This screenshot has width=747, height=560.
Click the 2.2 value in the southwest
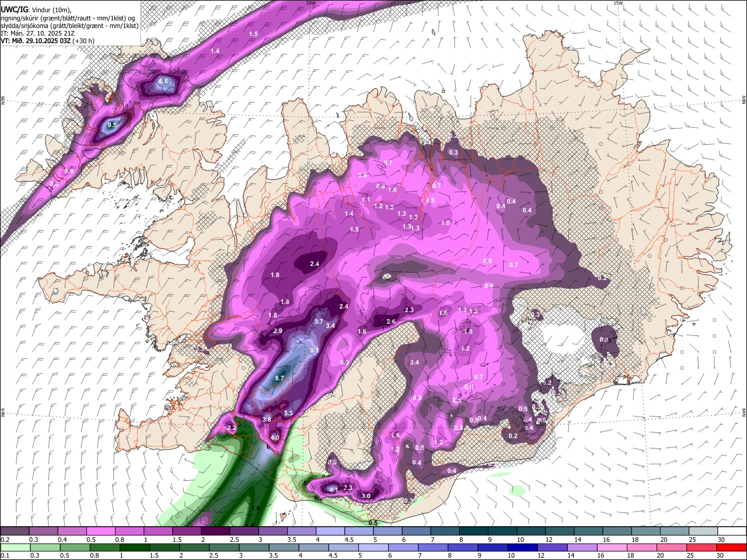click(232, 428)
